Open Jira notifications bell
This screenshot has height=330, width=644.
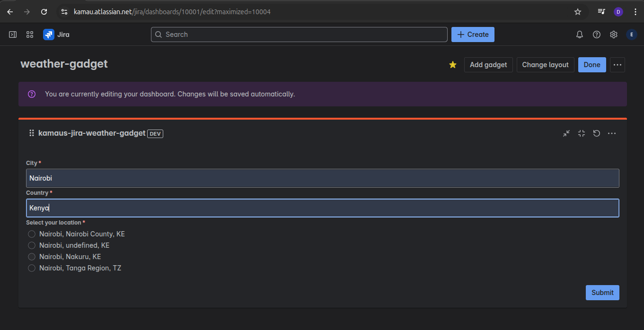[580, 35]
